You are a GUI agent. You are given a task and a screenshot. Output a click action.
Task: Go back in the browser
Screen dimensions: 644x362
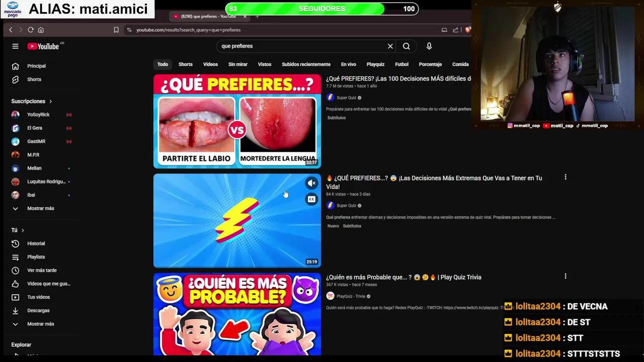pos(11,30)
